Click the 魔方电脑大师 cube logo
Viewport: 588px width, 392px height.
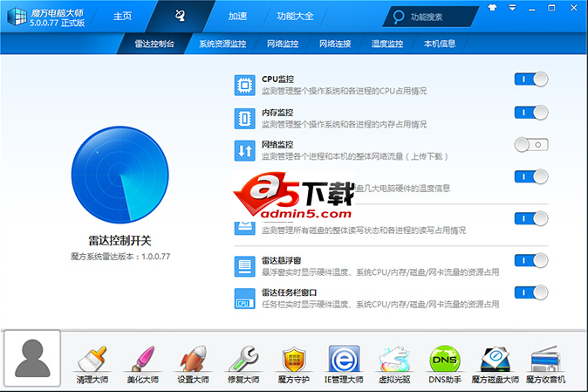17,17
